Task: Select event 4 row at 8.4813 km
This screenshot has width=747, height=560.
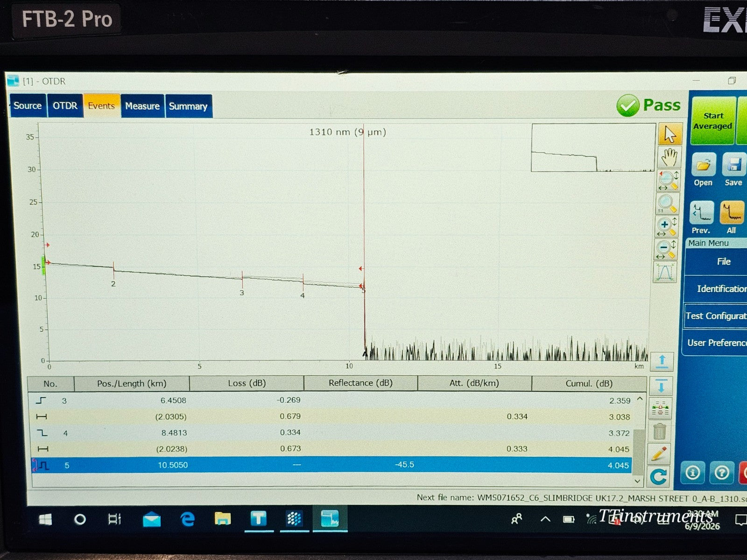Action: 331,433
